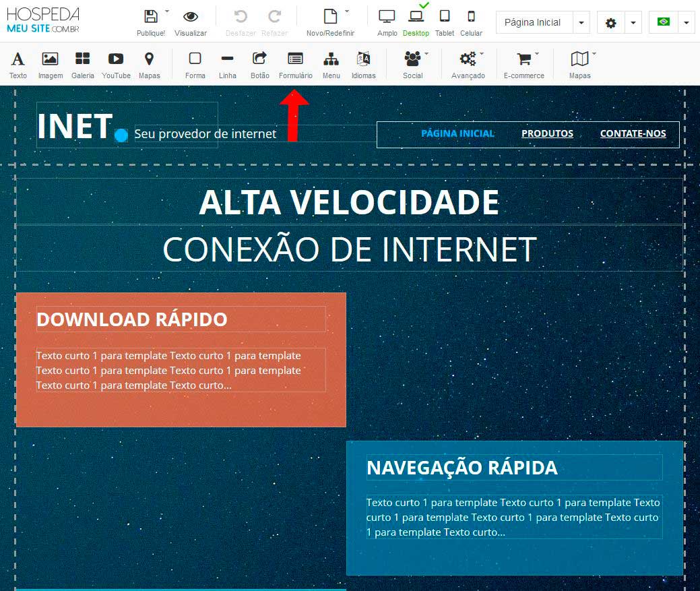Select the NAVEGAÇÃO RÁPIDA title
This screenshot has width=700, height=591.
pyautogui.click(x=462, y=468)
